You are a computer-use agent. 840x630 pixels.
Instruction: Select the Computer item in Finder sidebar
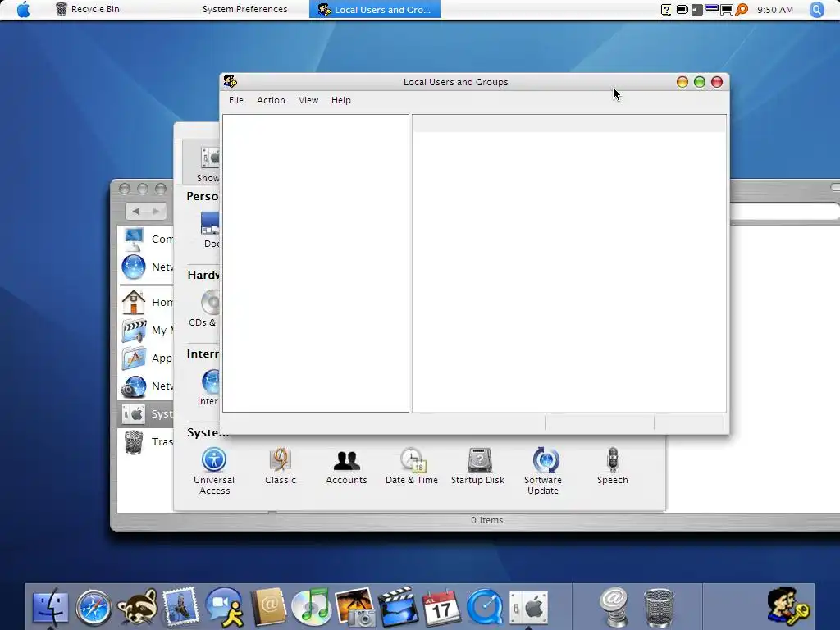(x=146, y=239)
